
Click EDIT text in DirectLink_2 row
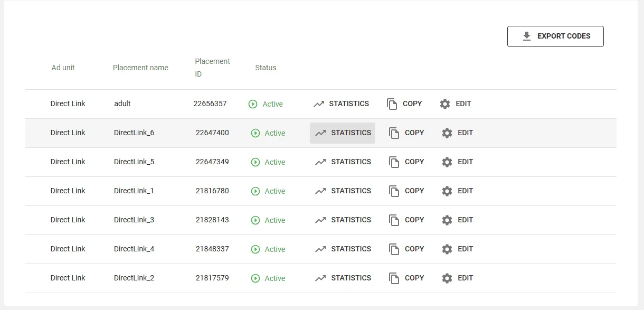pyautogui.click(x=465, y=278)
